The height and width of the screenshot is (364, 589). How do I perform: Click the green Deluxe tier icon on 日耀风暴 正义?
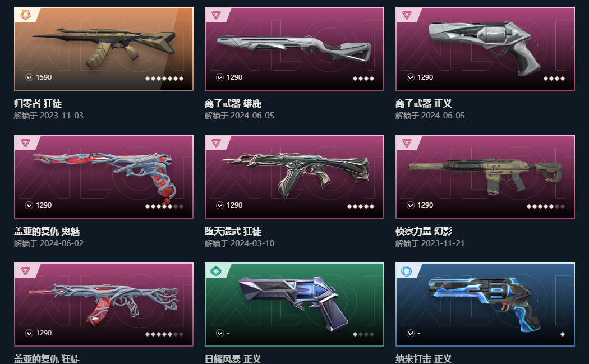coord(216,271)
